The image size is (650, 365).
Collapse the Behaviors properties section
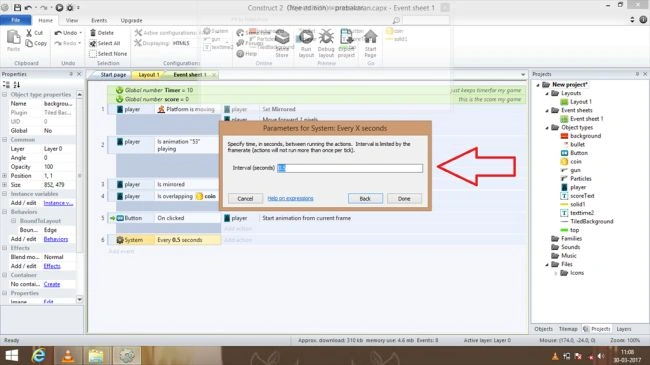5,212
